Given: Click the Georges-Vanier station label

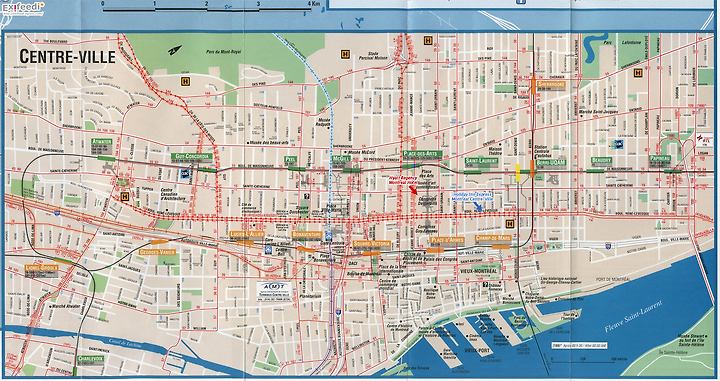Looking at the screenshot, I should (157, 252).
